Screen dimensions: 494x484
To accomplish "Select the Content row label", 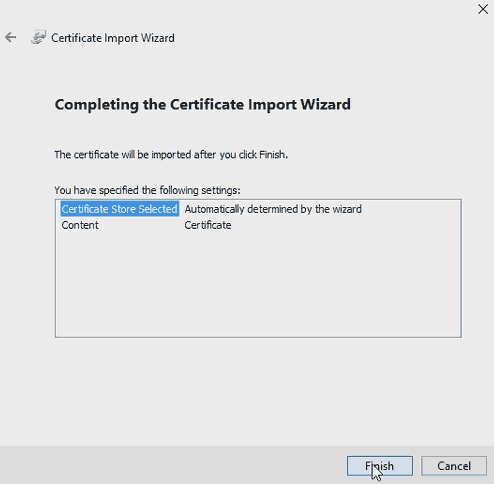I will [x=80, y=225].
